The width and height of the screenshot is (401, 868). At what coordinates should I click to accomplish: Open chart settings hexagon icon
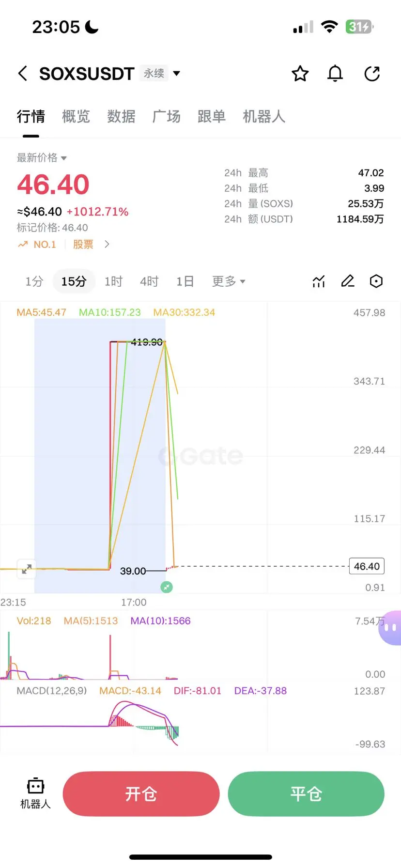(x=376, y=281)
